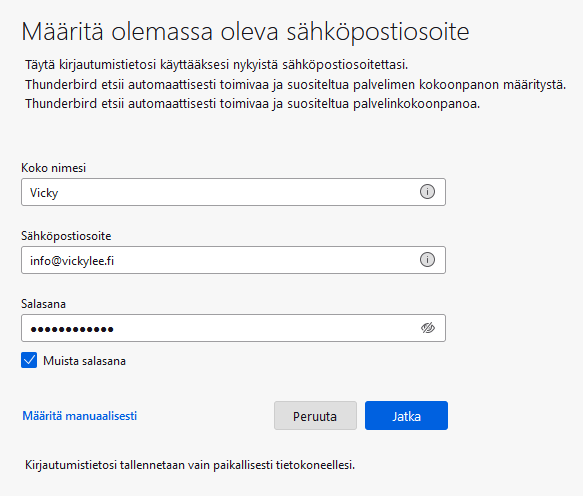Click the Kirjautumistietosi tallennetaan footer note
Screen dimensions: 583x496
click(190, 465)
